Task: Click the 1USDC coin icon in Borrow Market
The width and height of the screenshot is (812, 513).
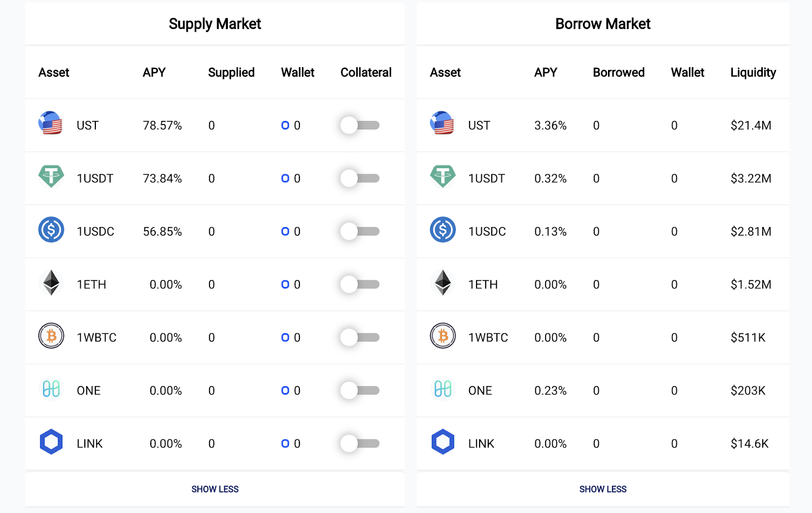Action: (x=443, y=230)
